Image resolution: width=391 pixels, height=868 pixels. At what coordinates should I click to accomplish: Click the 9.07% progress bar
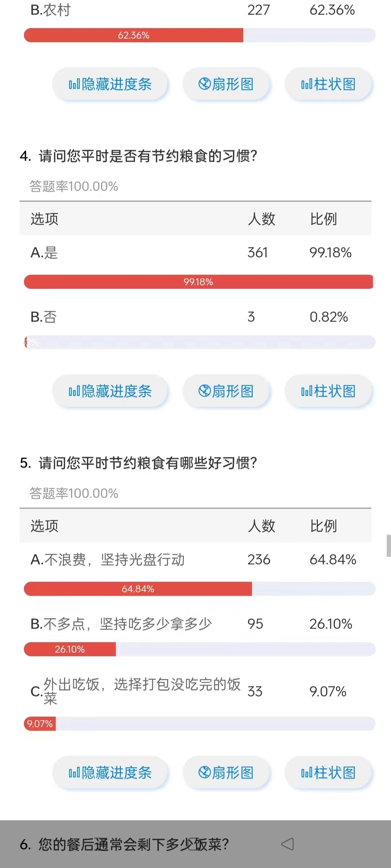tap(40, 724)
